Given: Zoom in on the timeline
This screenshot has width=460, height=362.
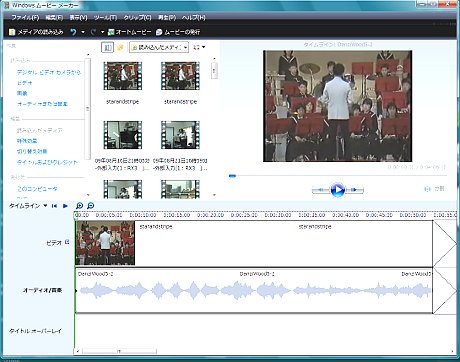Looking at the screenshot, I should (80, 206).
